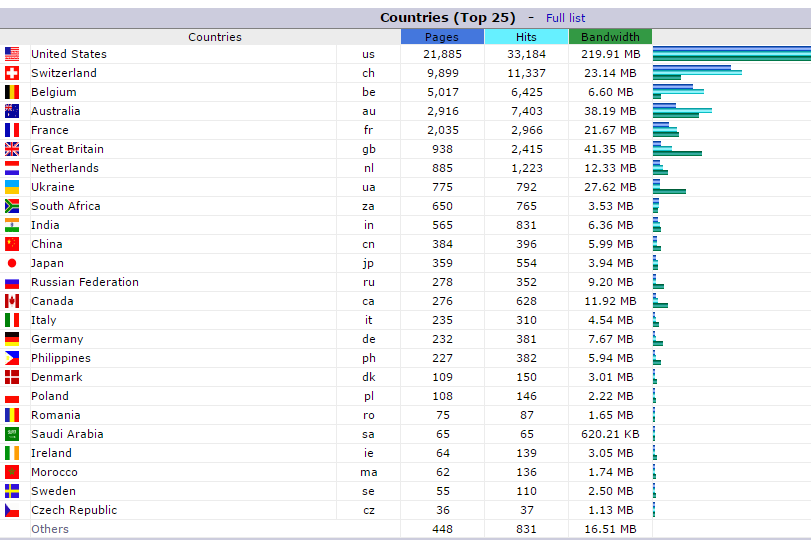Click the Bandwidth column header
Screen dimensions: 811x543
pyautogui.click(x=610, y=37)
